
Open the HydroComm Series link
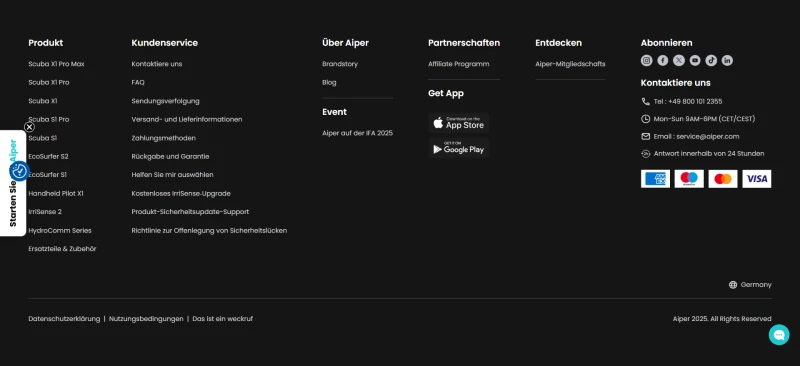[60, 231]
